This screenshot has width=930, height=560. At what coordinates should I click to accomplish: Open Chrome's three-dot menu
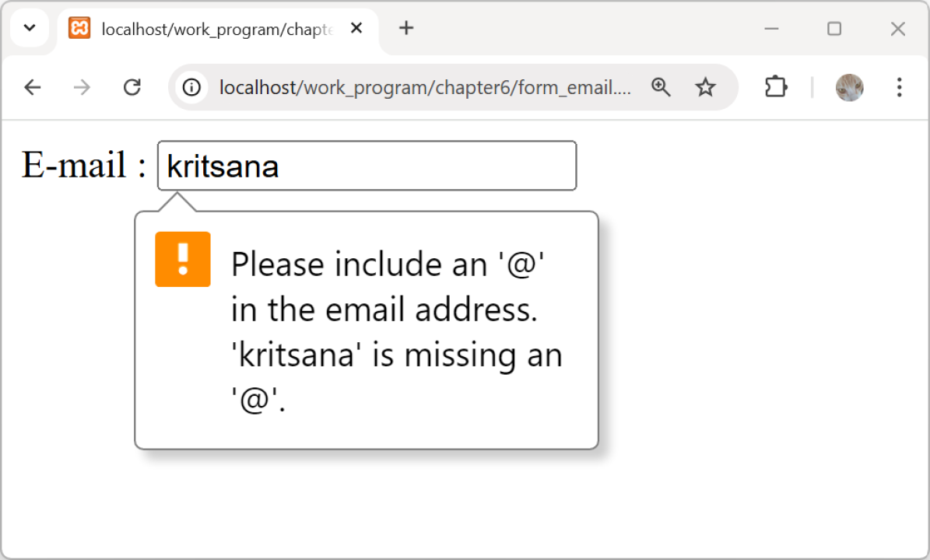click(899, 87)
